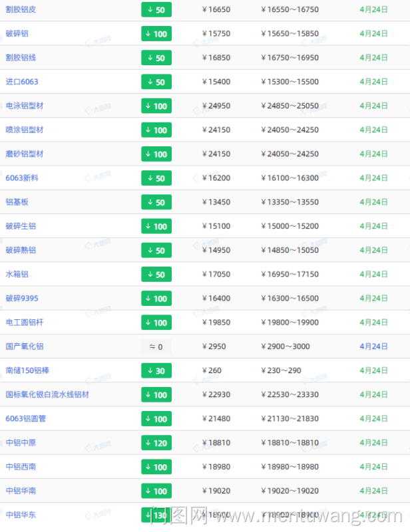410x532 pixels.
Task: Click the 破碎铝 product name
Action: [17, 33]
